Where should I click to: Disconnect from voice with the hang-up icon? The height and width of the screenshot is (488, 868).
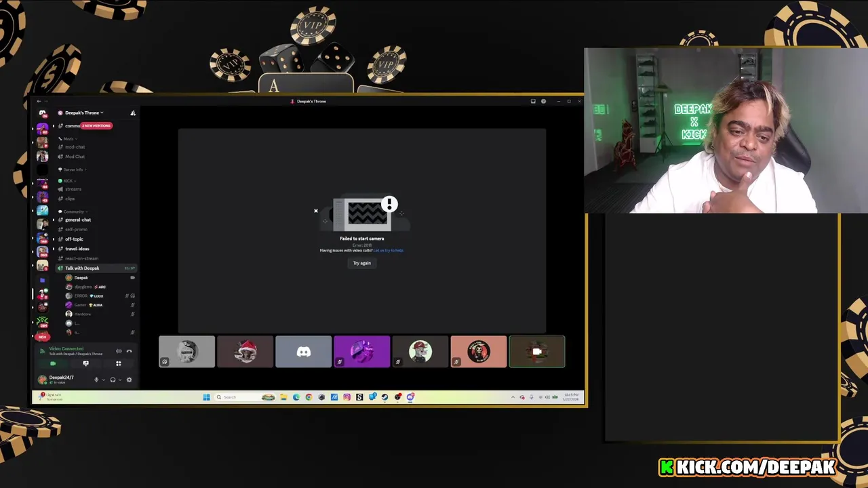(130, 351)
